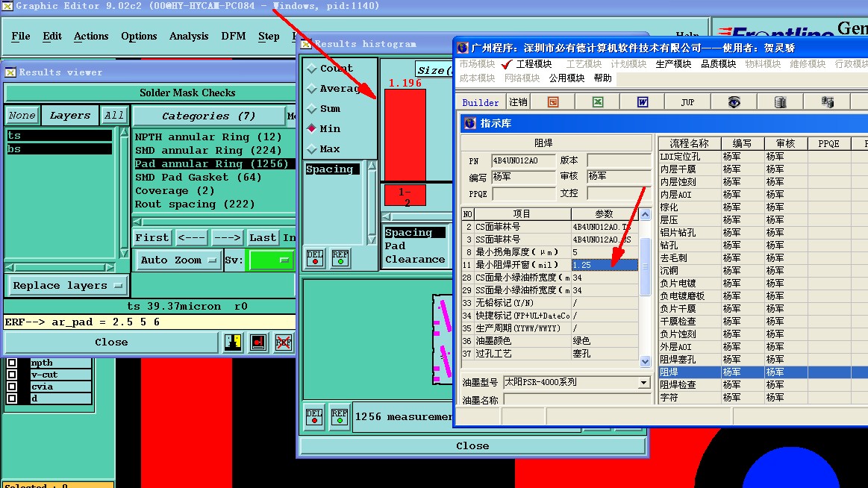Click the JUP toolbar button

687,102
